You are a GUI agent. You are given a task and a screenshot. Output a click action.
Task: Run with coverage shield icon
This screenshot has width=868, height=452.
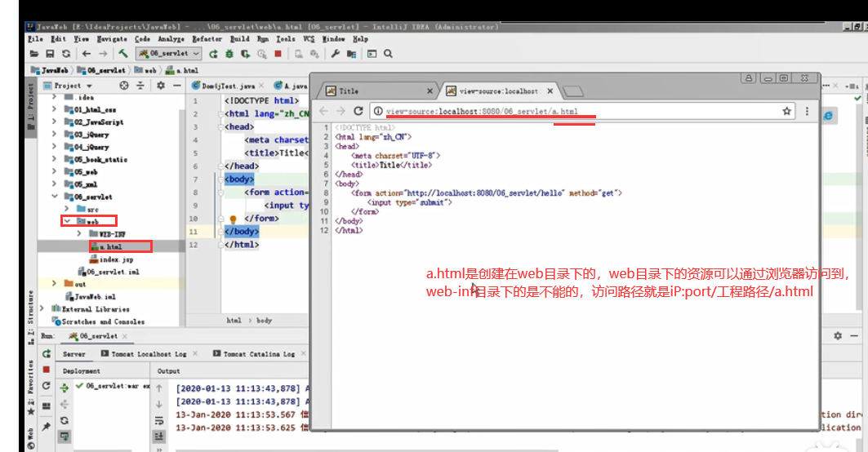coord(245,54)
